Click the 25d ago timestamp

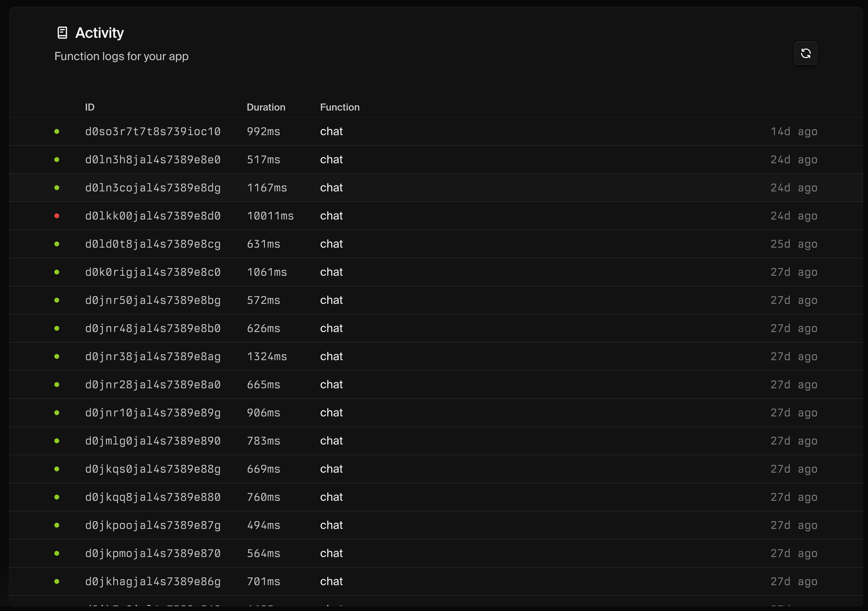point(794,244)
